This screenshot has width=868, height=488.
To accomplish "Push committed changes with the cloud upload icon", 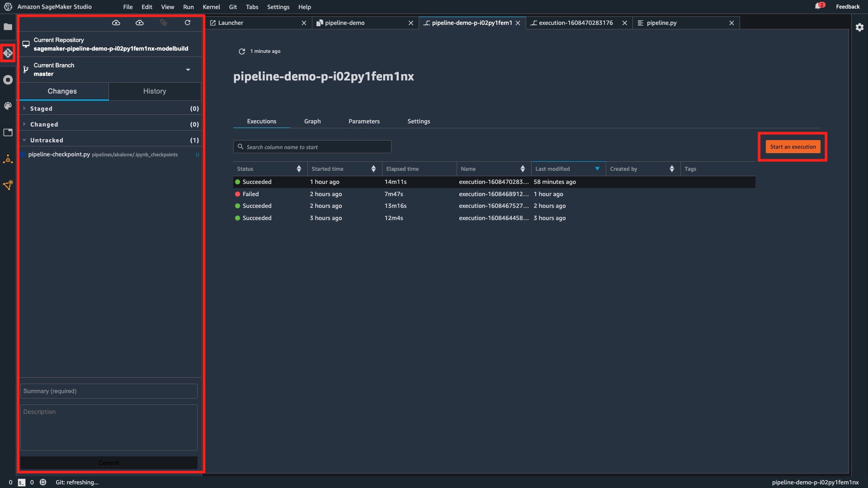I will [x=139, y=22].
